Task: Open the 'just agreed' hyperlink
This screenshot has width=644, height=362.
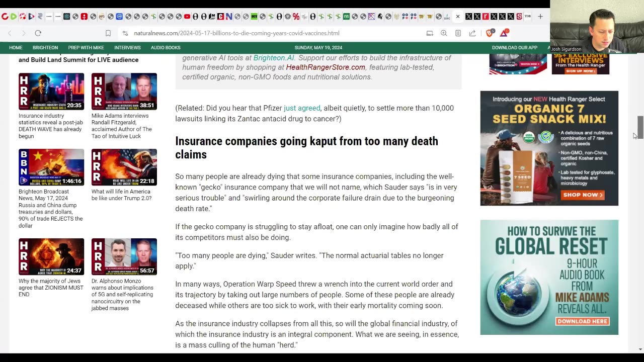Action: point(302,108)
